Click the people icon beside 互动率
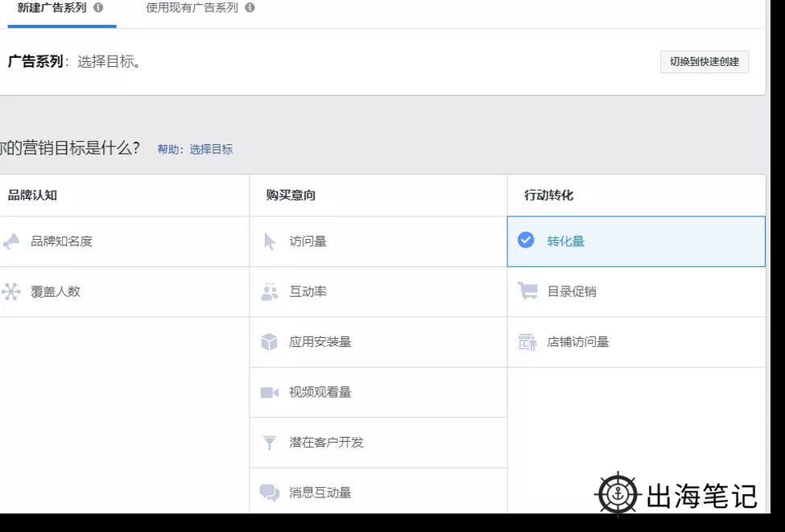The height and width of the screenshot is (532, 785). point(270,291)
